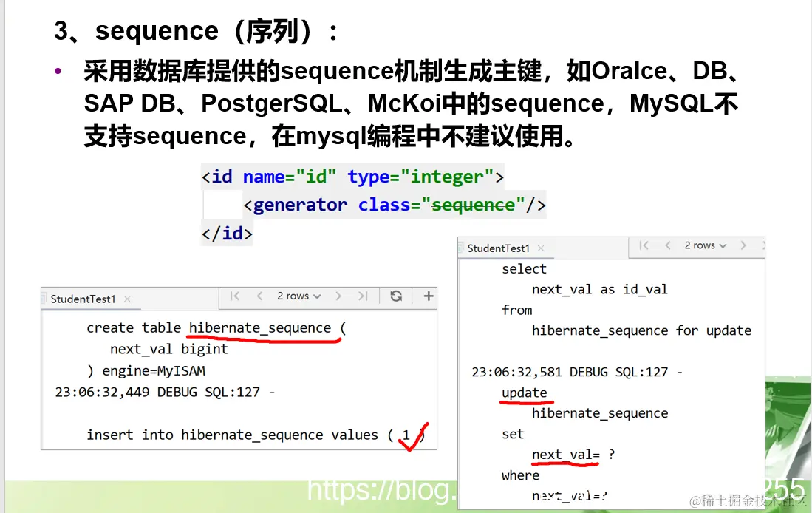
Task: Click the "23:06:32,581 DEBUG SQL:127 -" log line
Action: (x=577, y=372)
